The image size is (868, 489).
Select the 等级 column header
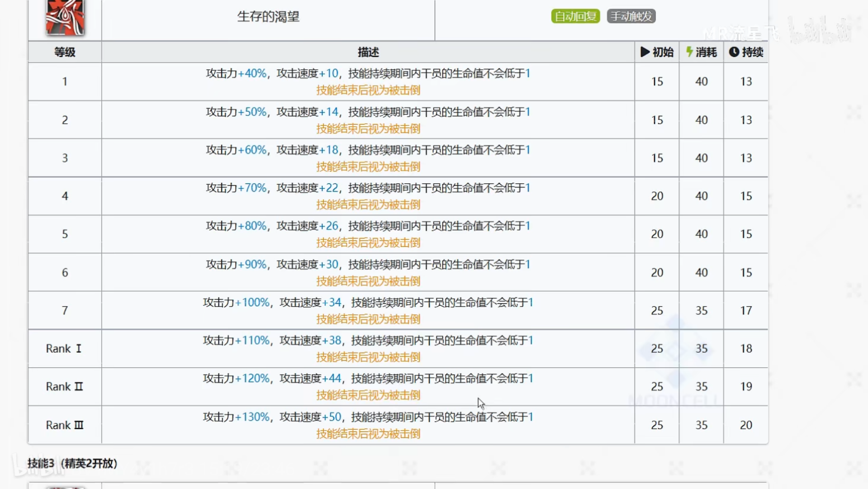click(65, 52)
